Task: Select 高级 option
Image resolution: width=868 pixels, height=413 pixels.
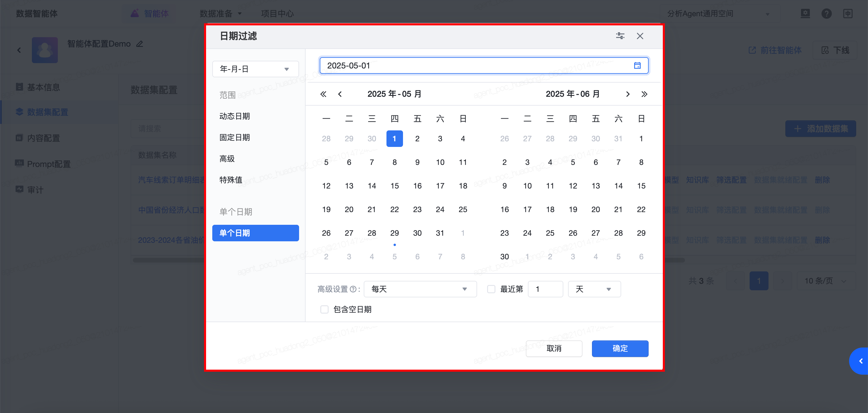Action: (x=227, y=159)
